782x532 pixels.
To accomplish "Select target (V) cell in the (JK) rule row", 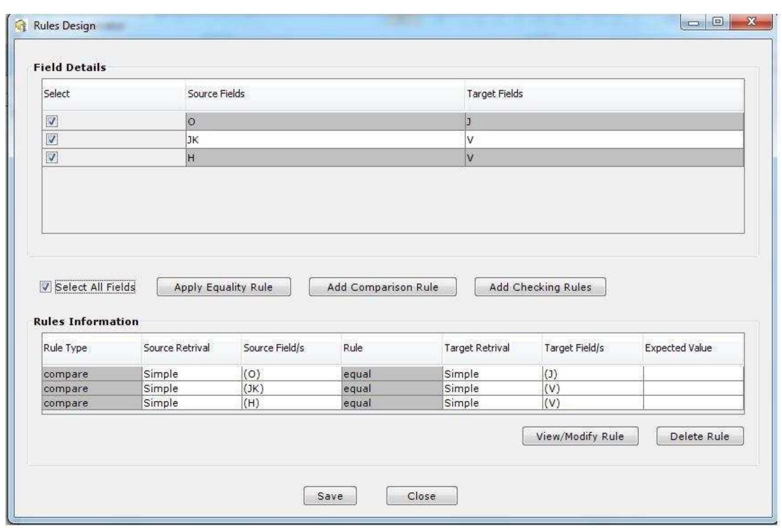I will tap(593, 388).
